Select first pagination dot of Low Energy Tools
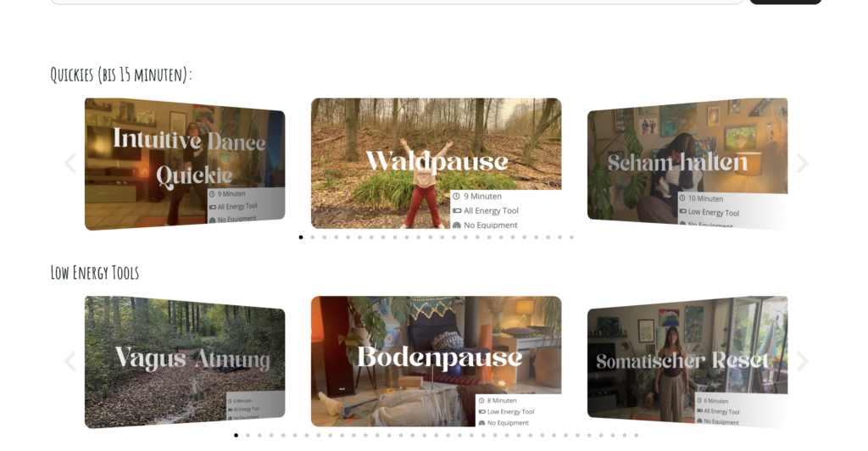 236,436
